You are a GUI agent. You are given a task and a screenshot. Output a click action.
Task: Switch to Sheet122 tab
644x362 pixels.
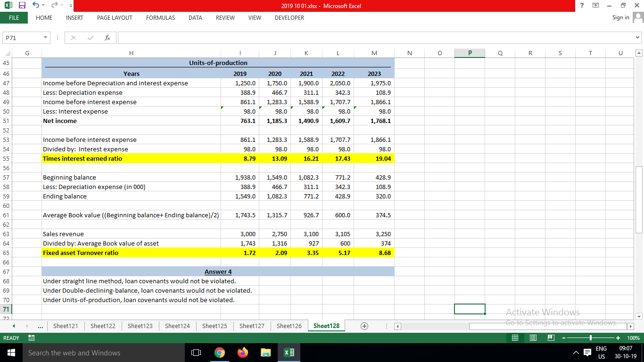point(103,326)
